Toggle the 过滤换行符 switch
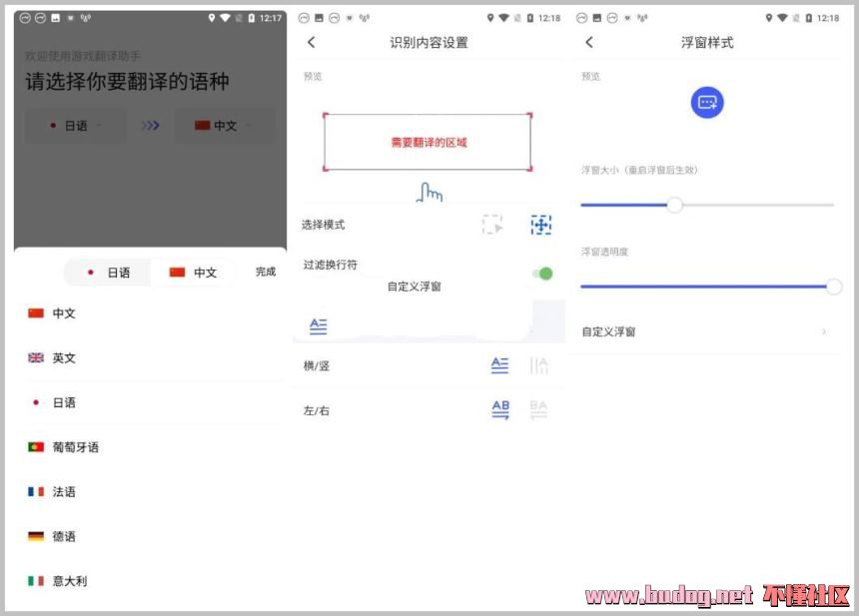Image resolution: width=859 pixels, height=616 pixels. pos(542,273)
